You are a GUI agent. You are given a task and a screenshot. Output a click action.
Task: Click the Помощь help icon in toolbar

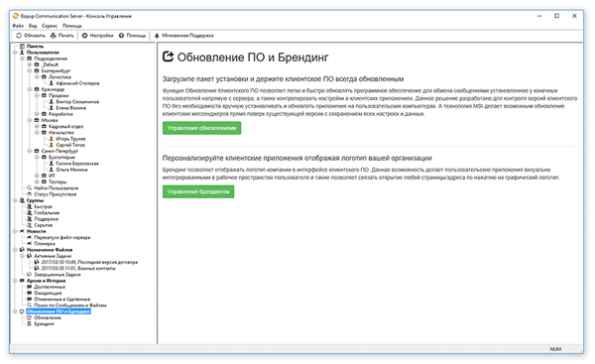point(121,36)
